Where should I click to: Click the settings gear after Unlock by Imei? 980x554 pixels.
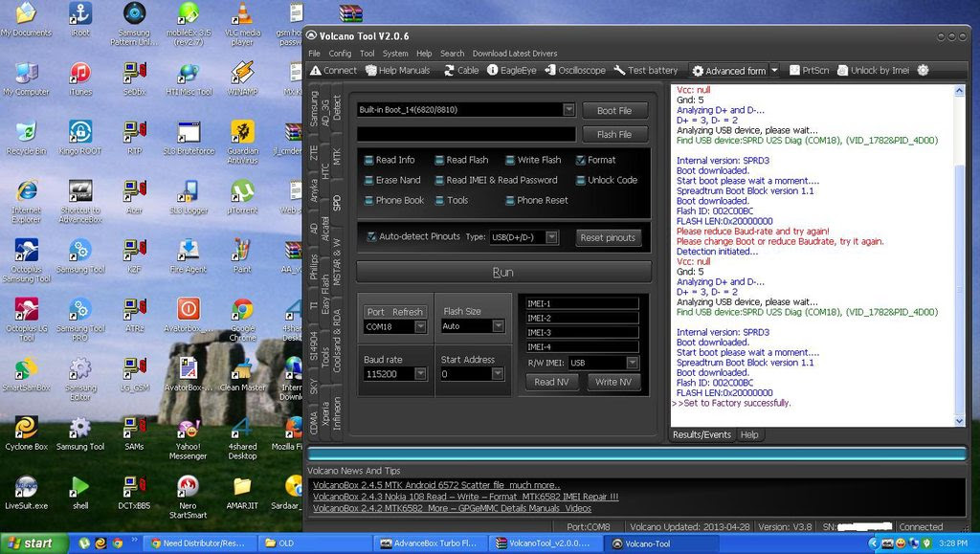923,71
